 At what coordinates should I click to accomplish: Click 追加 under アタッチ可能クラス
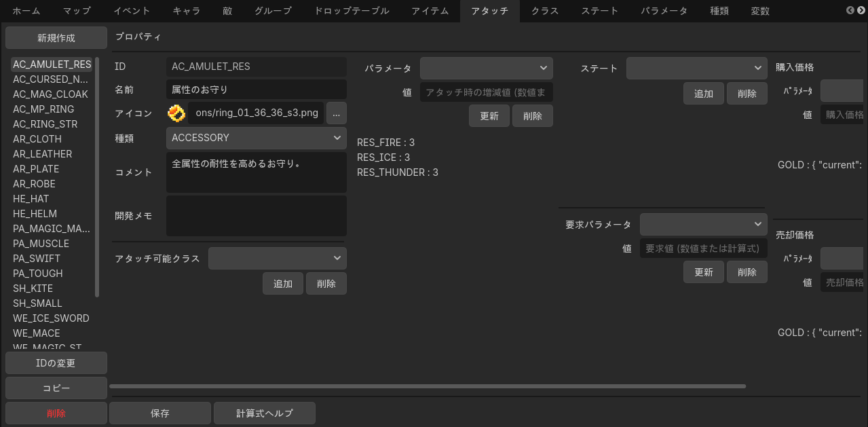[x=283, y=284]
